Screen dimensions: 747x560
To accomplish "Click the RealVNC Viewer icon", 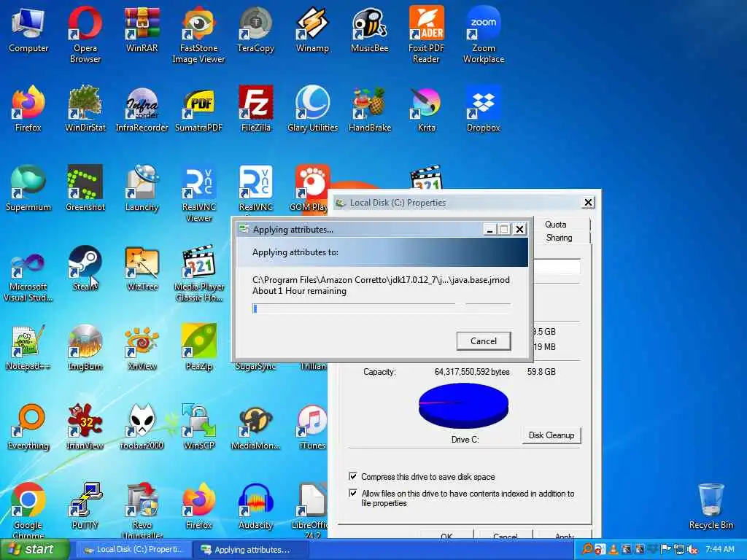I will [198, 192].
